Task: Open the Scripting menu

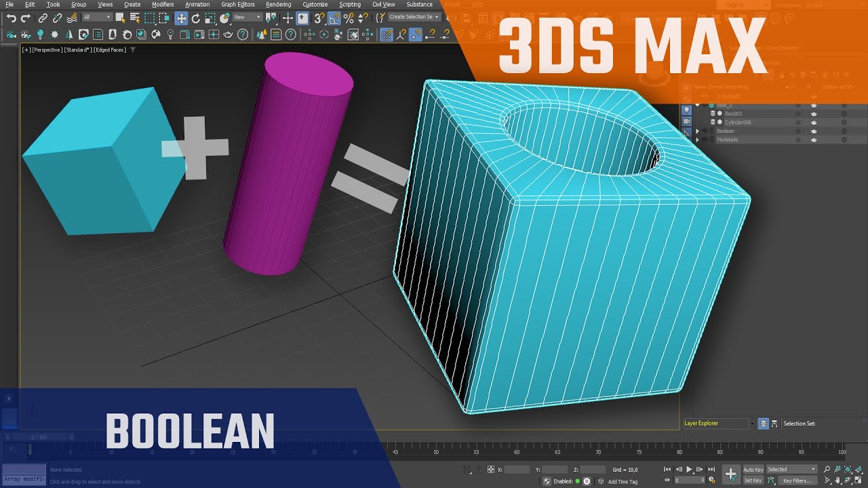Action: pyautogui.click(x=350, y=4)
